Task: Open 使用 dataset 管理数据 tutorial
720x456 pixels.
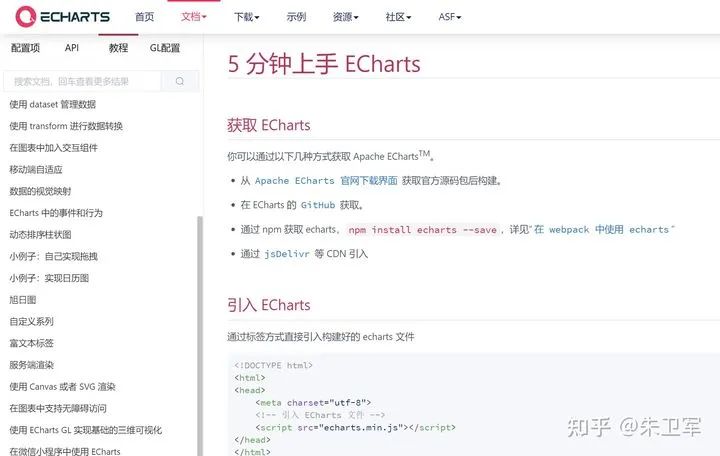Action: tap(53, 105)
